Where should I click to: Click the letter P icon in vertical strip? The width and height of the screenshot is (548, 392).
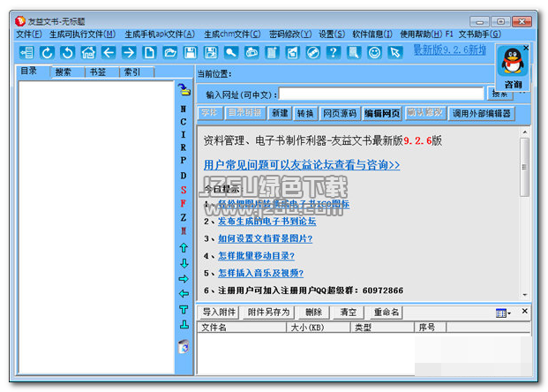184,160
